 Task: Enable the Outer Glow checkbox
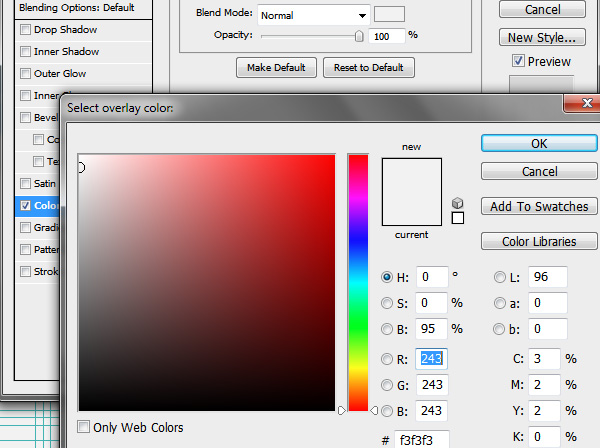[x=25, y=73]
